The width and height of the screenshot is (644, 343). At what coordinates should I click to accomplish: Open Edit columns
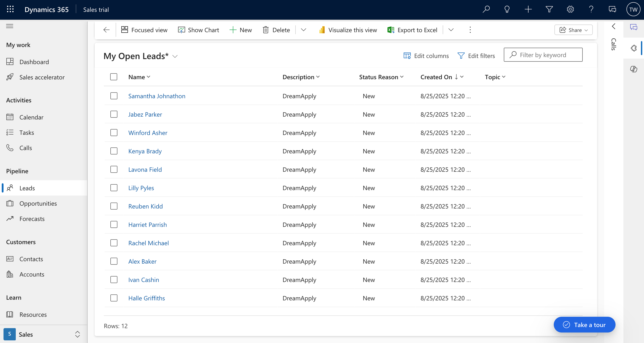[426, 56]
